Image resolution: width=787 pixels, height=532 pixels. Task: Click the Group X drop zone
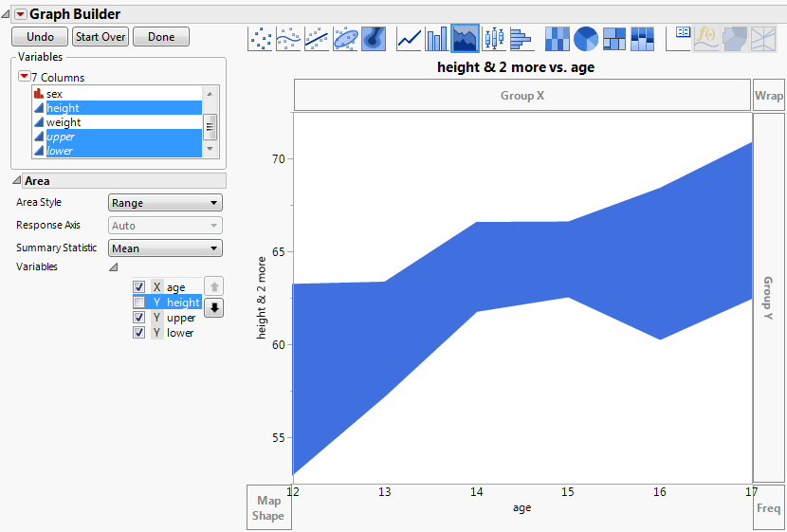coord(522,95)
